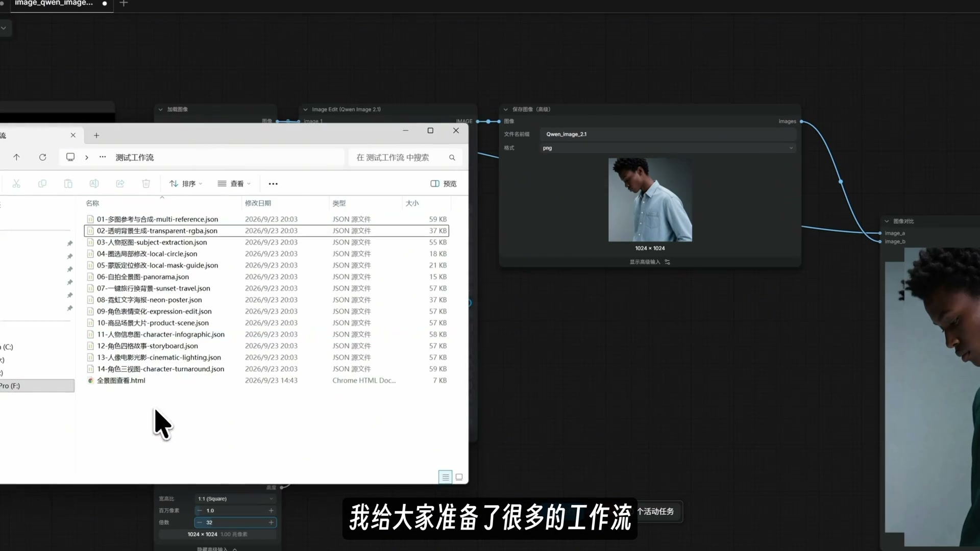
Task: Expand the address bar breadcrumb chevron
Action: tap(87, 157)
